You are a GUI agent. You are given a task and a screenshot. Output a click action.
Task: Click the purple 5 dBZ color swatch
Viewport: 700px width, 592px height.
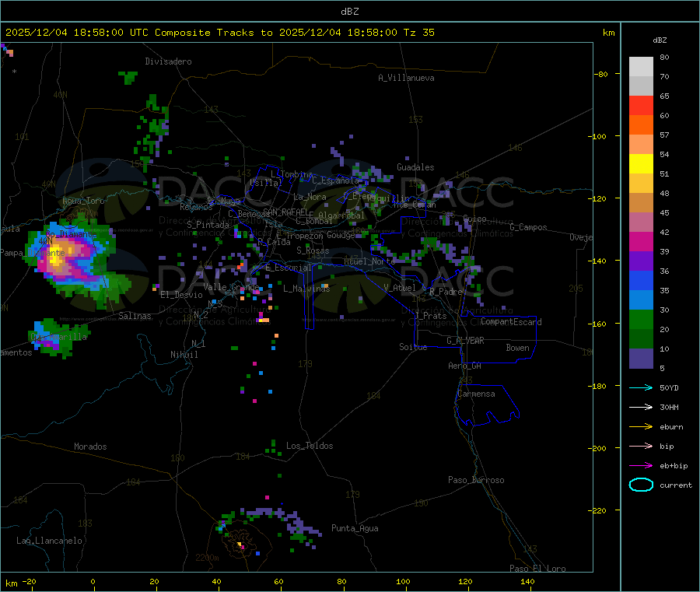(x=641, y=359)
